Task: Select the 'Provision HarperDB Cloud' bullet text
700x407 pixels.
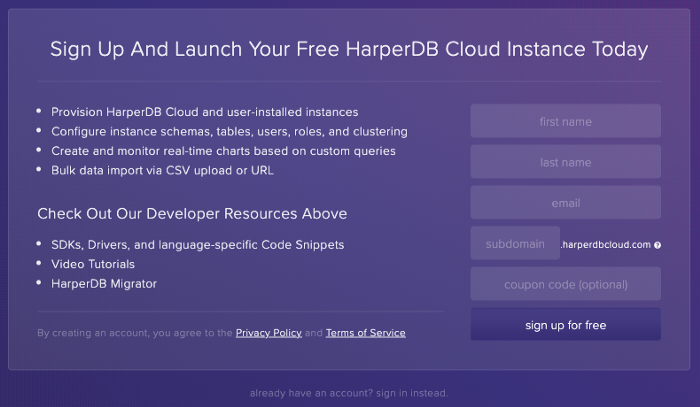Action: pyautogui.click(x=204, y=112)
